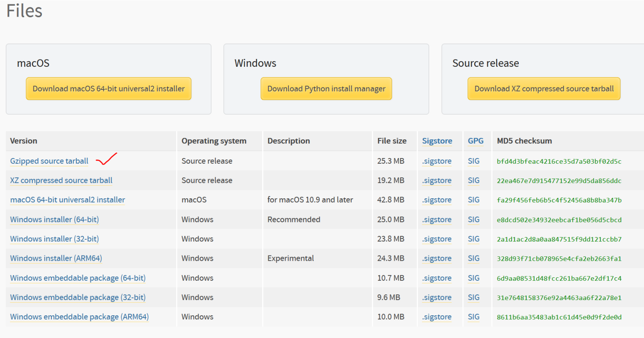This screenshot has width=644, height=338.
Task: Download macOS 64-bit universal2 installer button
Action: (109, 89)
